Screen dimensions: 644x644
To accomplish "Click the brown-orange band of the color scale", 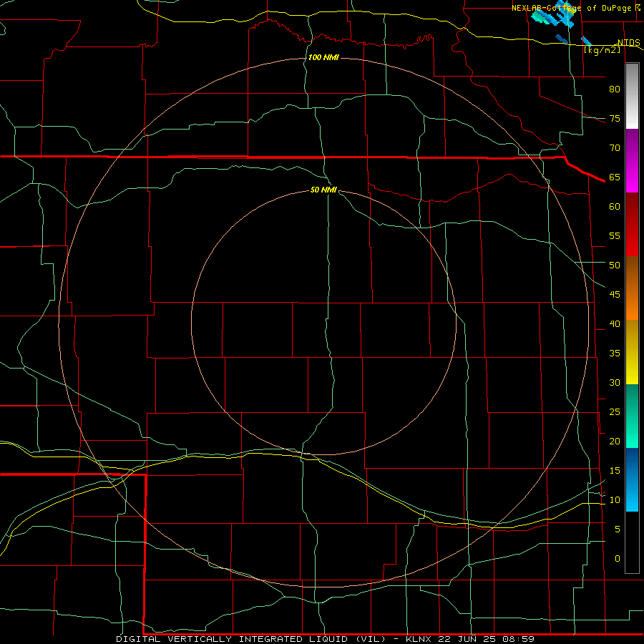I will pyautogui.click(x=632, y=288).
